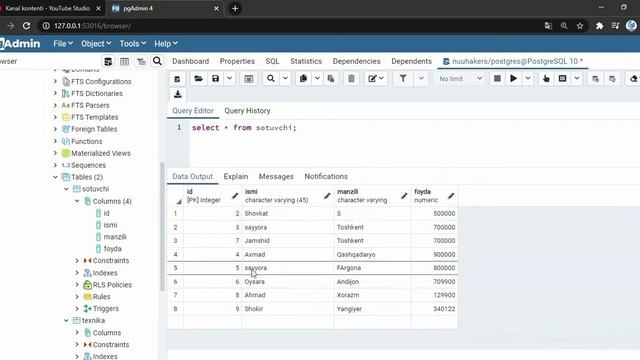This screenshot has width=640, height=360.
Task: Open the Help menu
Action: tap(166, 44)
